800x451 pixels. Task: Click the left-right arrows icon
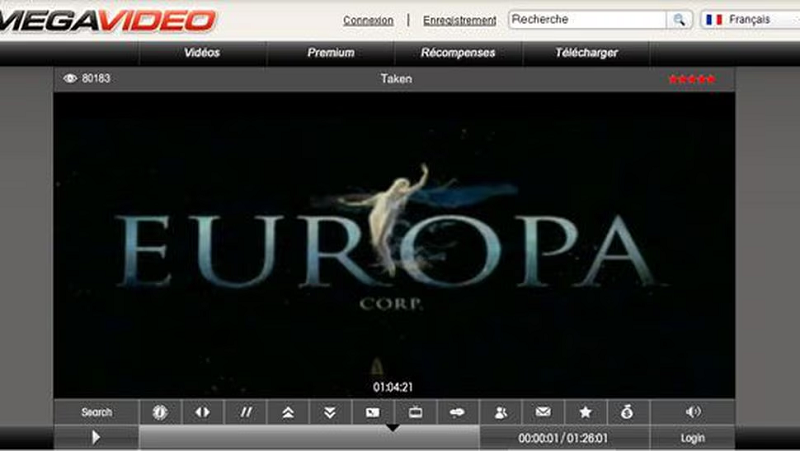click(x=202, y=412)
